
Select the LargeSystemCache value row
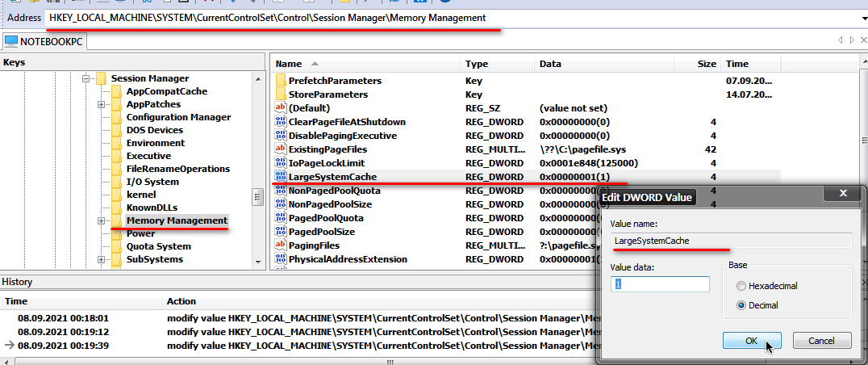pos(526,177)
